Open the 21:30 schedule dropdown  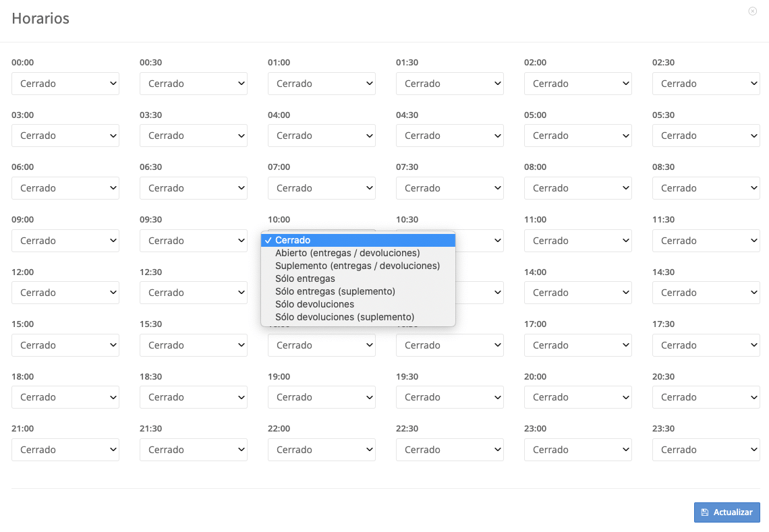(x=193, y=450)
